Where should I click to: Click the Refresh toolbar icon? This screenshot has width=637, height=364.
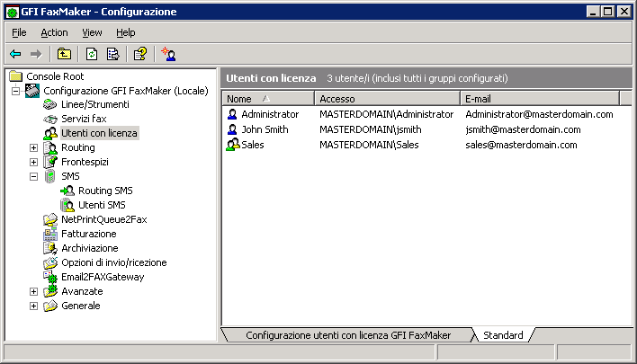tap(92, 54)
